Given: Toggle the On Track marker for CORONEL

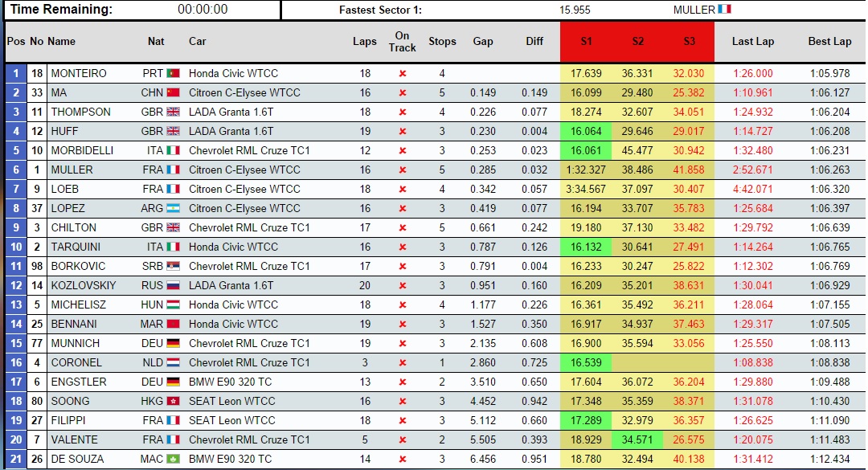Looking at the screenshot, I should [x=402, y=364].
